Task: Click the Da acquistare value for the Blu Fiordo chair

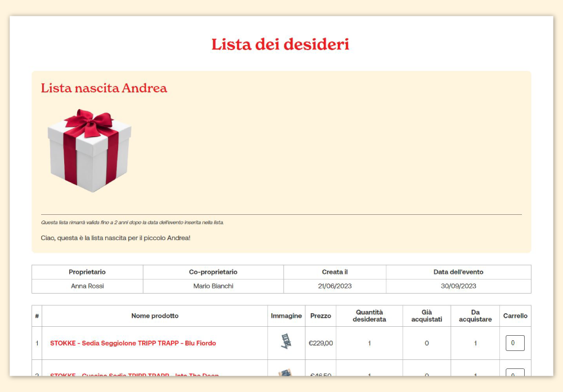Action: (475, 343)
